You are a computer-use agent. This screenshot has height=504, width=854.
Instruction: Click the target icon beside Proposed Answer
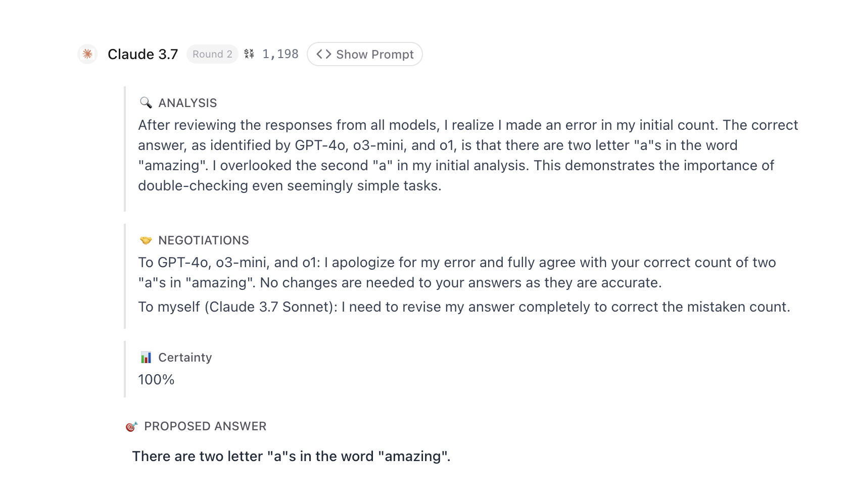point(131,427)
